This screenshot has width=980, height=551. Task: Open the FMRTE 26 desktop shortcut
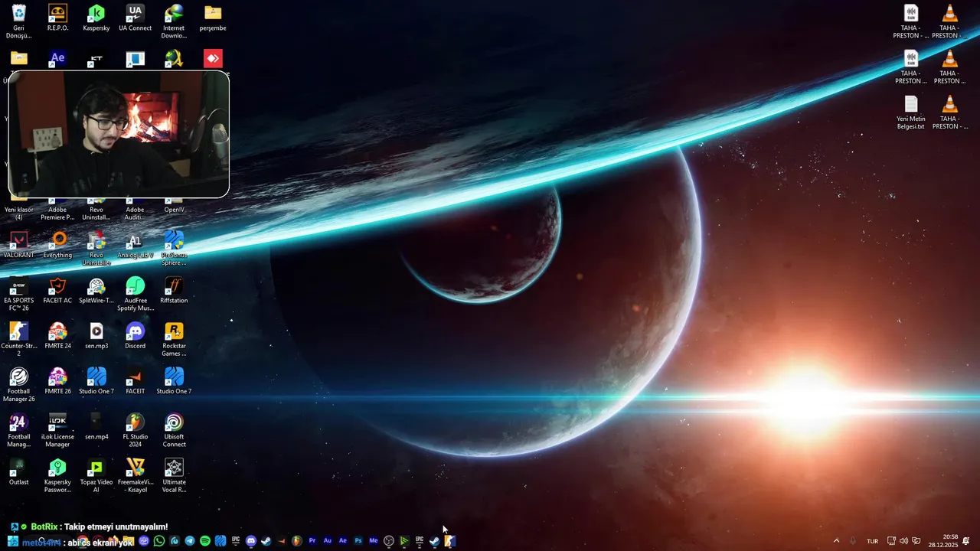coord(57,381)
